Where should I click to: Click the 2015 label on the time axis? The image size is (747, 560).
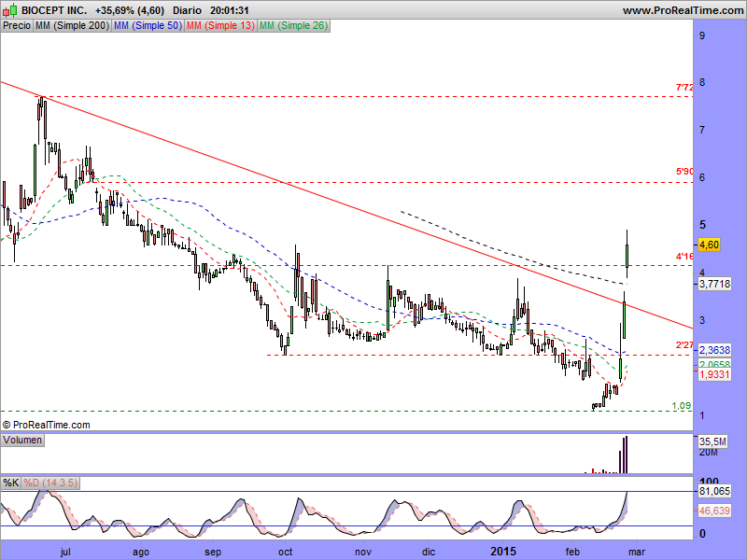coord(503,552)
